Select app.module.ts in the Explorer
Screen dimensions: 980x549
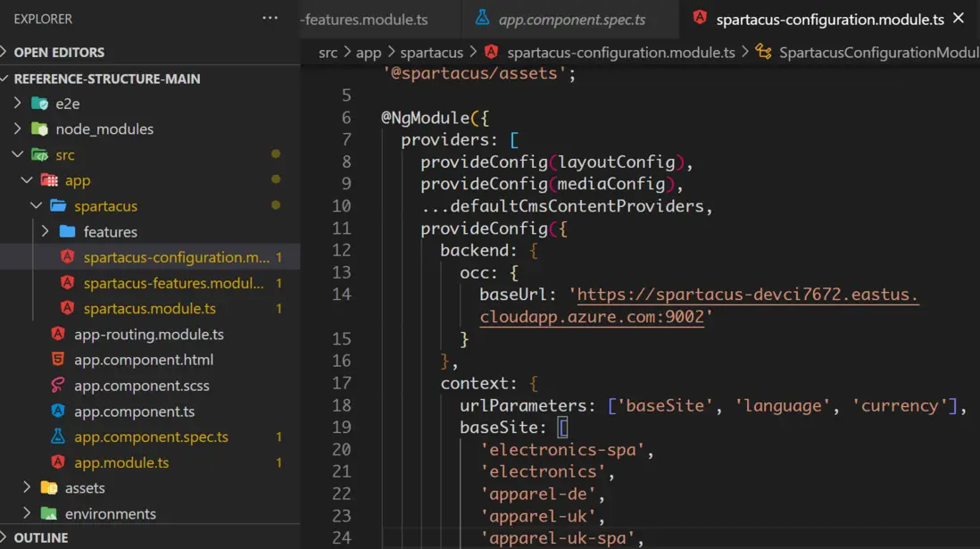121,462
